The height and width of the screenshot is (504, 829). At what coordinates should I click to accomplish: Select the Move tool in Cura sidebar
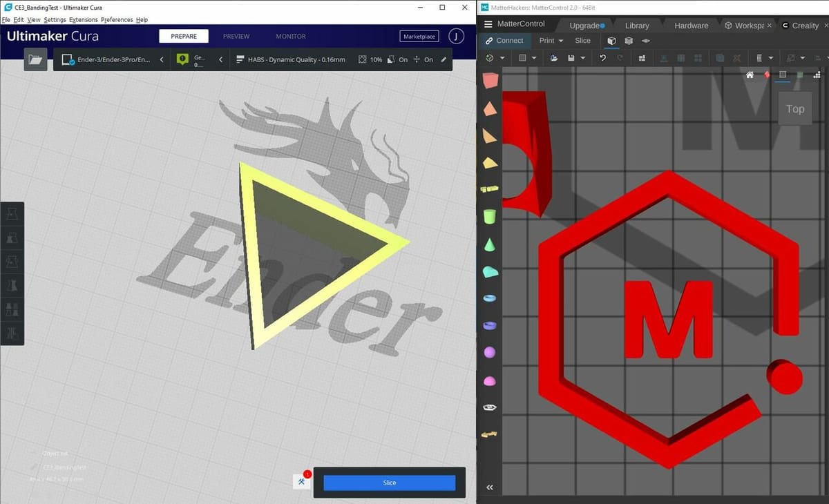coord(12,215)
